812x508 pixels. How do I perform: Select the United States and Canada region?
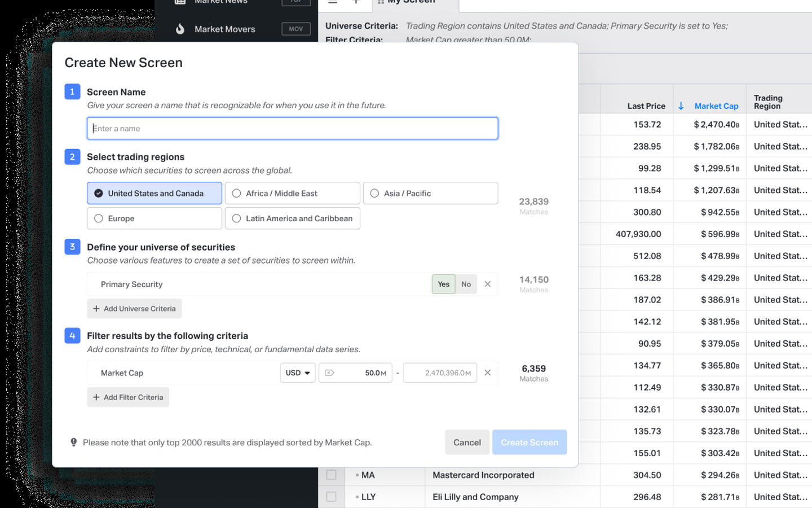tap(155, 193)
